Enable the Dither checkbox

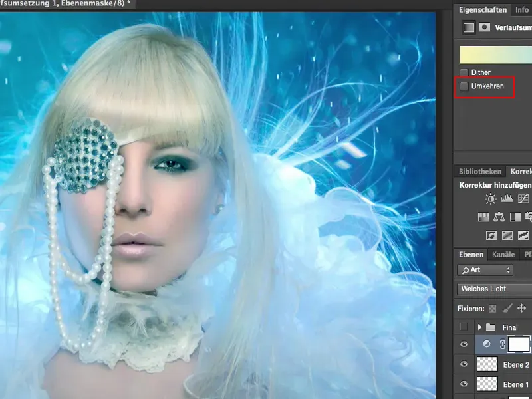464,72
